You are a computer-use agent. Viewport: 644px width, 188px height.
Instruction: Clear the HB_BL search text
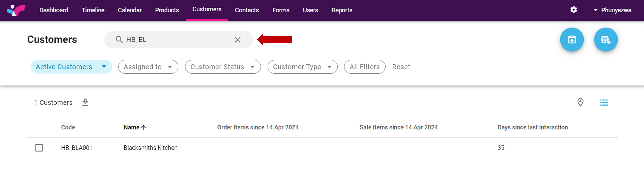click(237, 40)
